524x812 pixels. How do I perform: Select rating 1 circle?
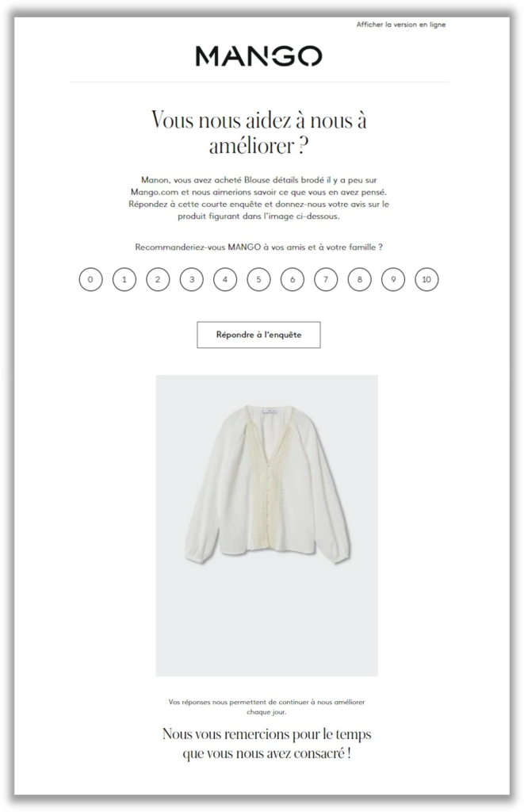[x=124, y=280]
